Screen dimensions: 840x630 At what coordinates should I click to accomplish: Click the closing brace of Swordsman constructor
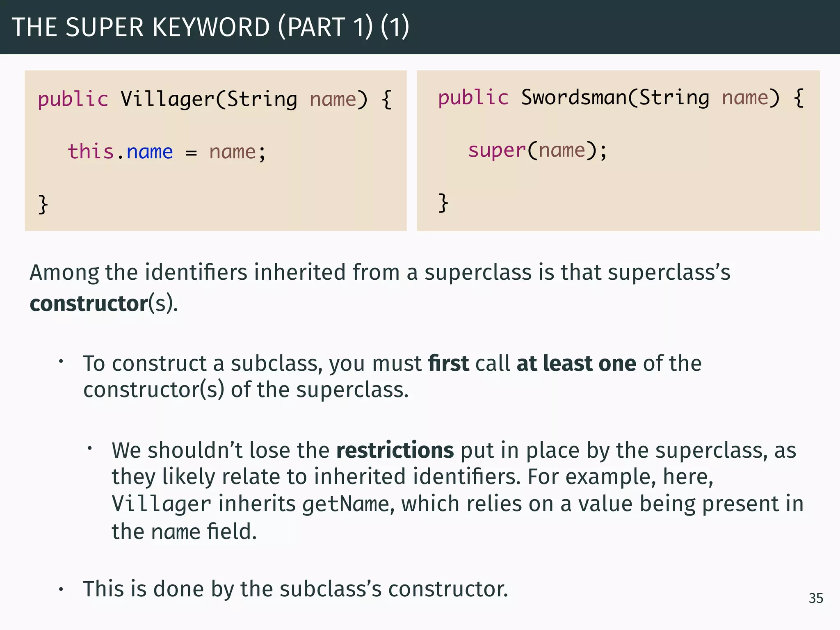tap(443, 203)
